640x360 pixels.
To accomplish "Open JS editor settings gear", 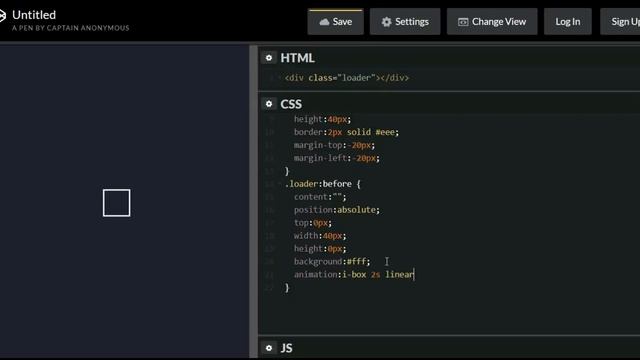I will coord(269,348).
